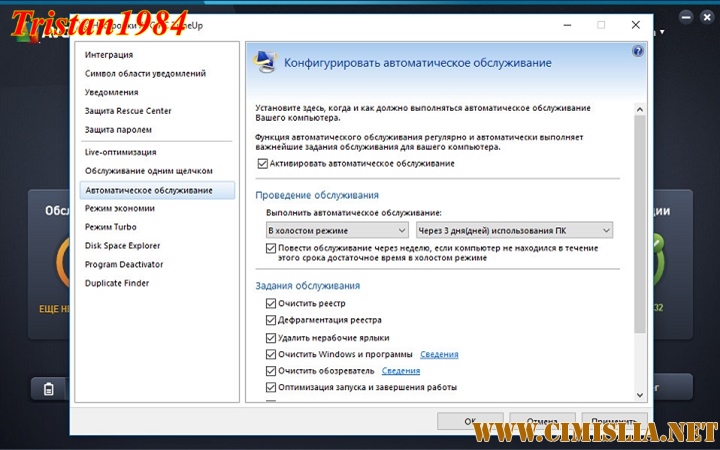Image resolution: width=720 pixels, height=450 pixels.
Task: Toggle 'Очистить Windows и программы' checkbox
Action: [270, 354]
